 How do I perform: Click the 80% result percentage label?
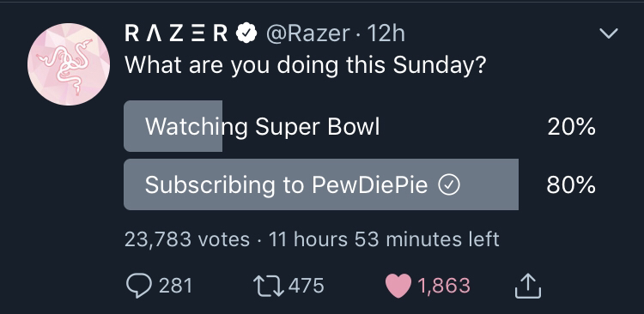pyautogui.click(x=571, y=185)
